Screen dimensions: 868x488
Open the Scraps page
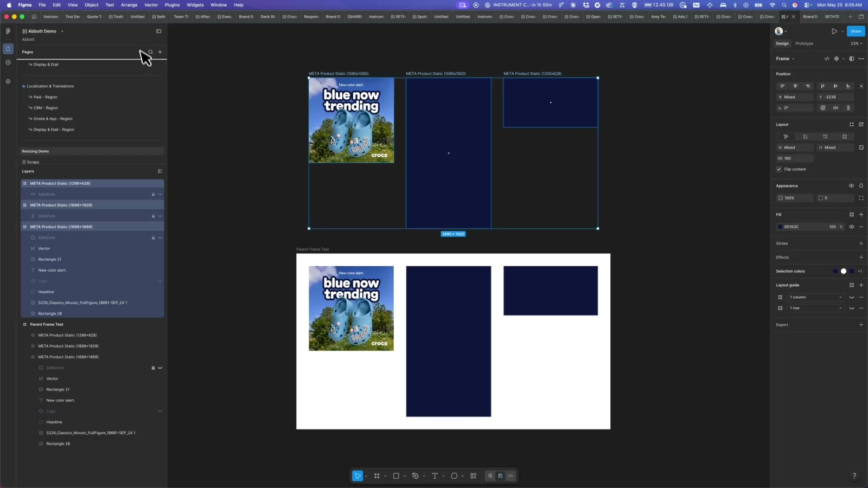[33, 162]
